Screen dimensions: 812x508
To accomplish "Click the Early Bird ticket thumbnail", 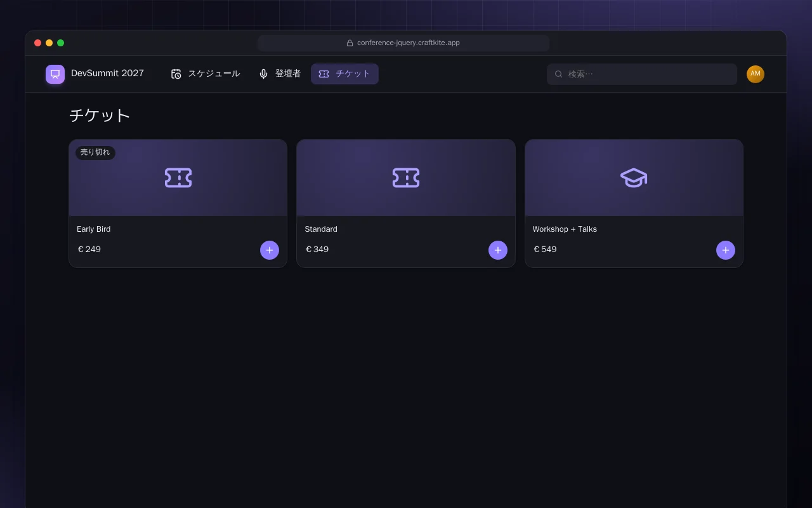I will (178, 178).
